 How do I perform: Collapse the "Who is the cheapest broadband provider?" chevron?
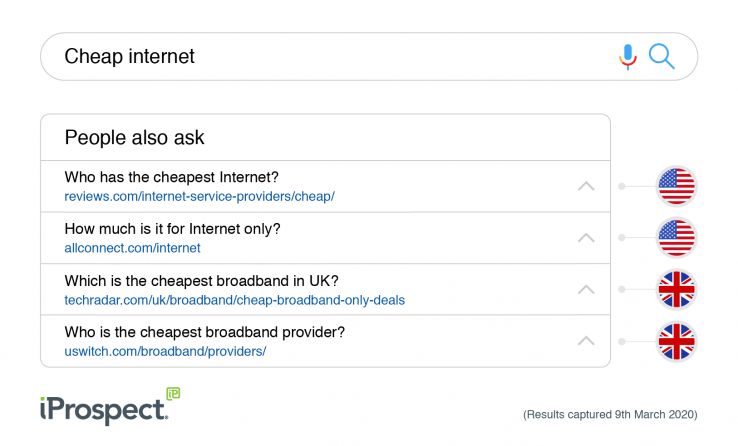tap(586, 341)
